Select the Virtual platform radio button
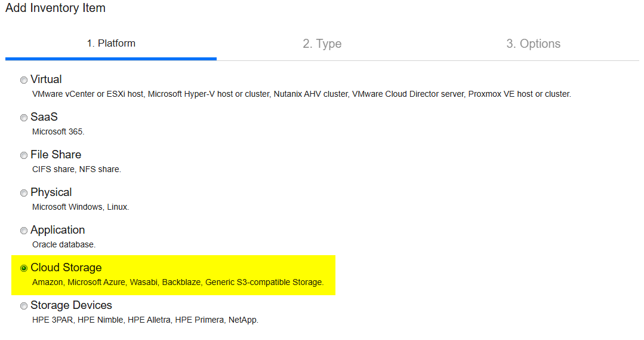644x340 pixels. click(x=24, y=79)
